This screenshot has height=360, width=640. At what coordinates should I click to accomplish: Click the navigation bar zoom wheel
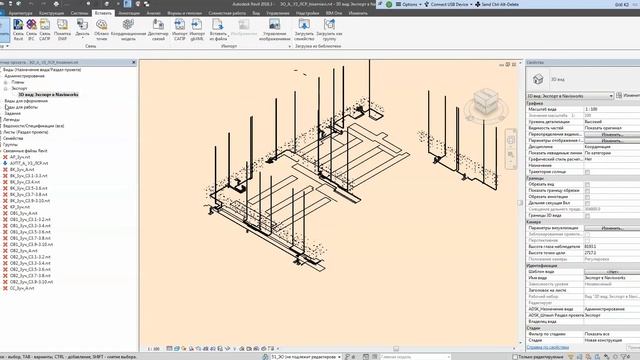tap(511, 140)
